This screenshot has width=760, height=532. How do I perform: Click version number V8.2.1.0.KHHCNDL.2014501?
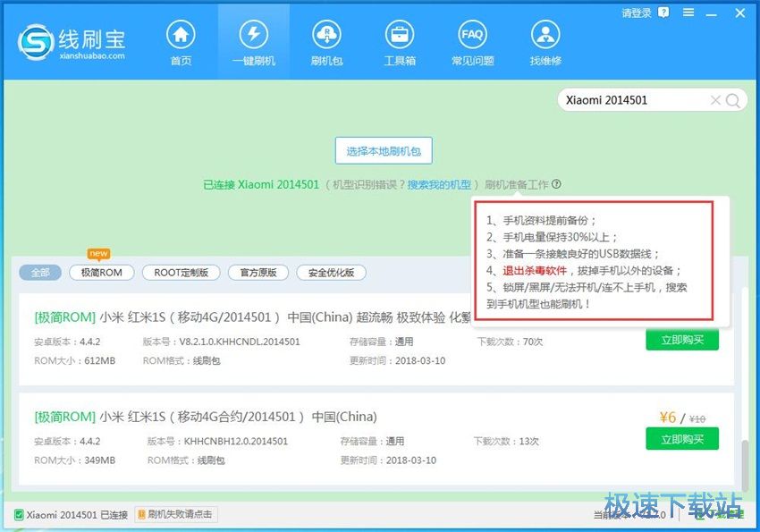[x=240, y=342]
